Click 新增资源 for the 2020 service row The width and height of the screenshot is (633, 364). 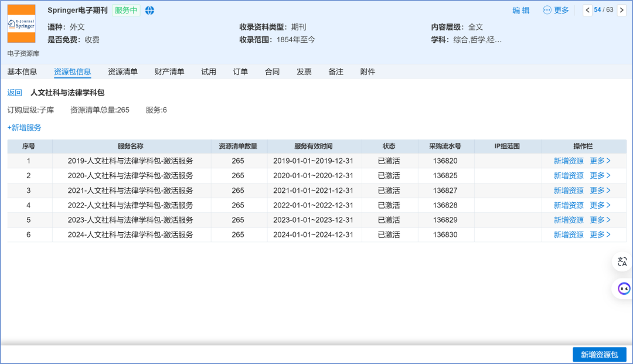click(569, 175)
